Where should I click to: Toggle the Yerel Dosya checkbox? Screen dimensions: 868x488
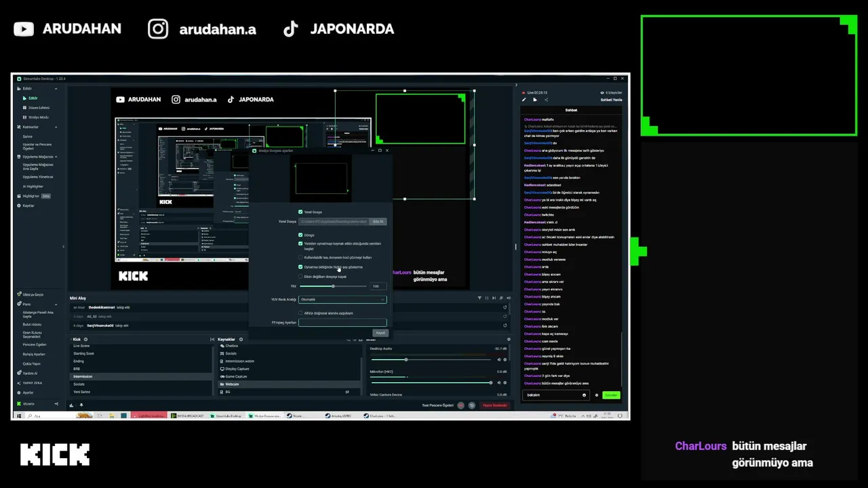[300, 212]
